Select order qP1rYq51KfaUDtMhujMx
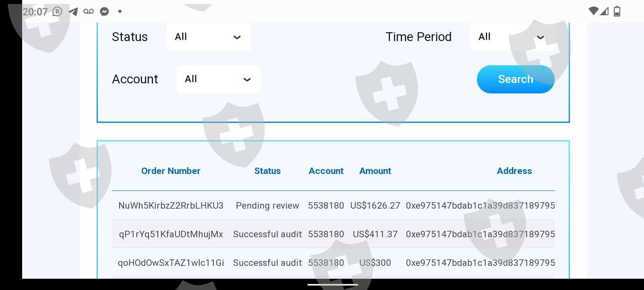 pos(171,234)
